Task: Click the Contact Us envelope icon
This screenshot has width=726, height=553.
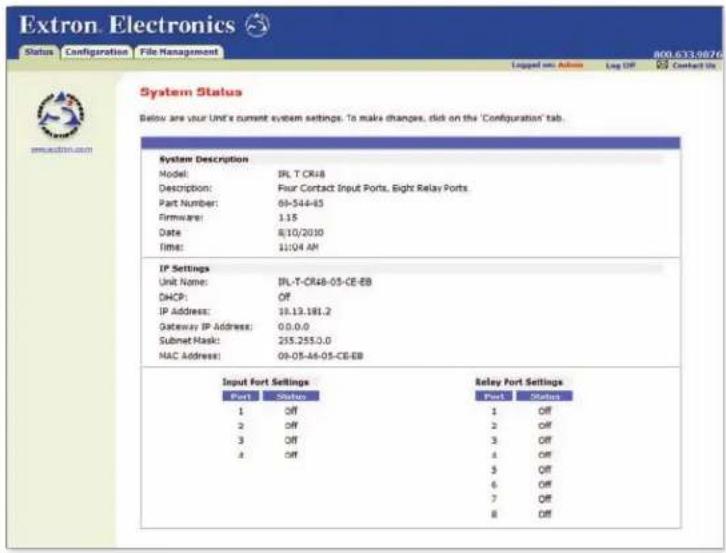Action: point(662,65)
